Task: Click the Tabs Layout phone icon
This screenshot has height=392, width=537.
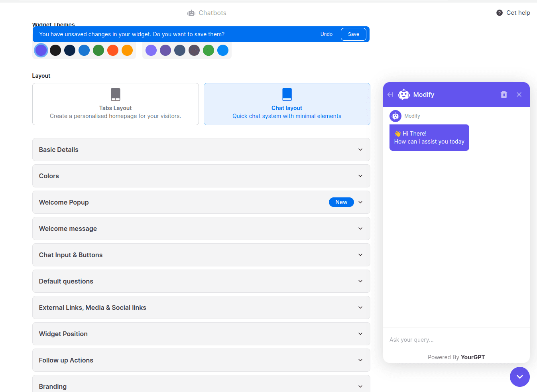Action: (x=116, y=95)
